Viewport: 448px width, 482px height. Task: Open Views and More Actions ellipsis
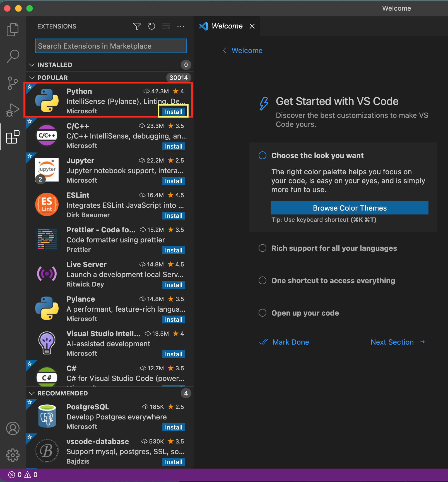point(181,26)
